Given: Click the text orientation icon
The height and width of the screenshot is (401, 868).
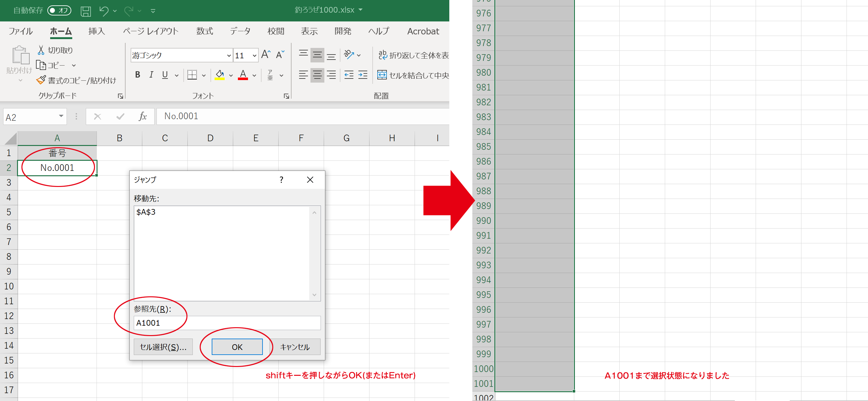Looking at the screenshot, I should [x=349, y=55].
